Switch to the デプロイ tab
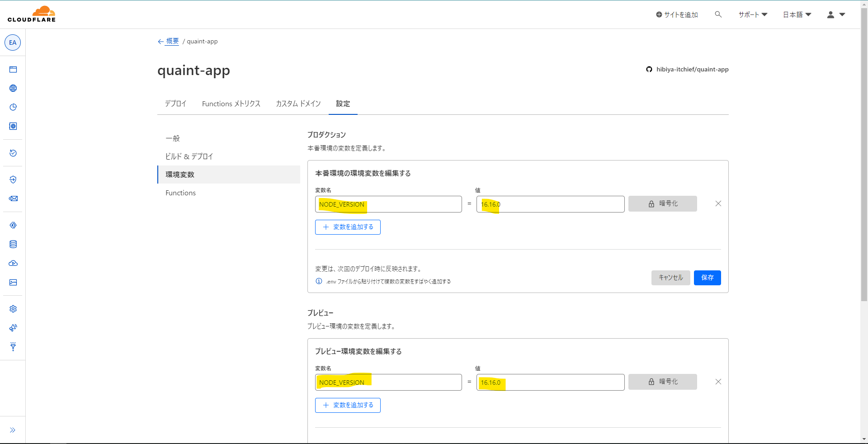868x444 pixels. point(175,104)
